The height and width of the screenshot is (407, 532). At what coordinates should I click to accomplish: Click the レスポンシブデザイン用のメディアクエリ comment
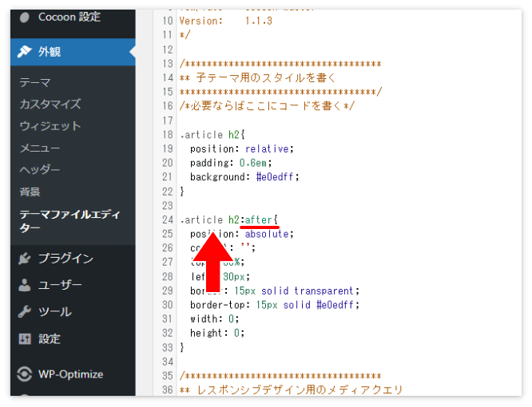300,389
